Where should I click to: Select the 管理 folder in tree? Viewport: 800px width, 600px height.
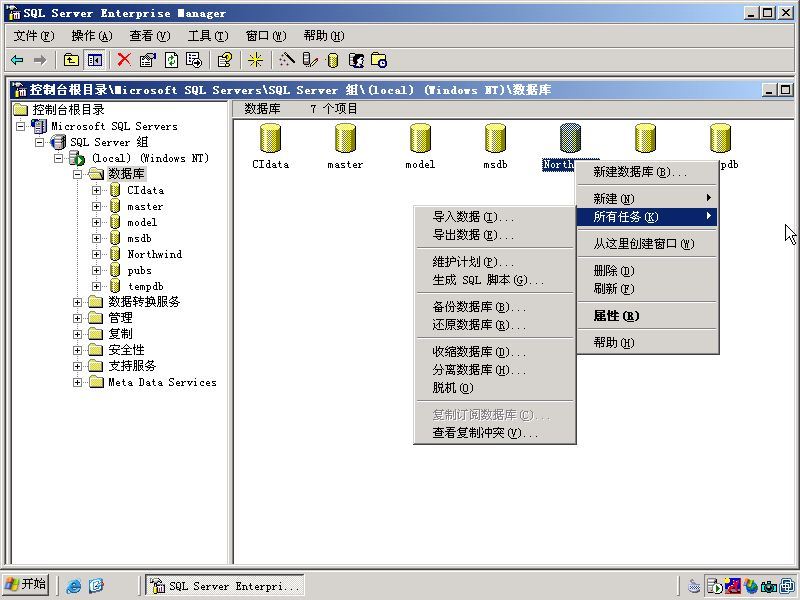[x=120, y=318]
